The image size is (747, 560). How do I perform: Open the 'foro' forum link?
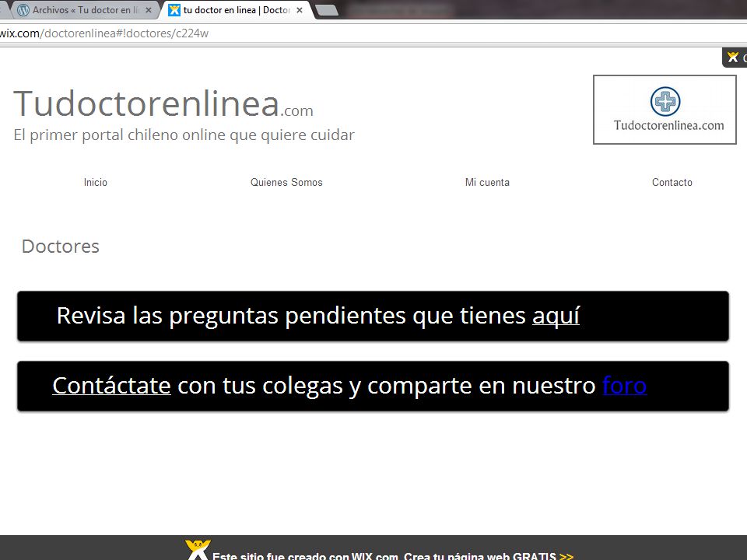pos(625,386)
